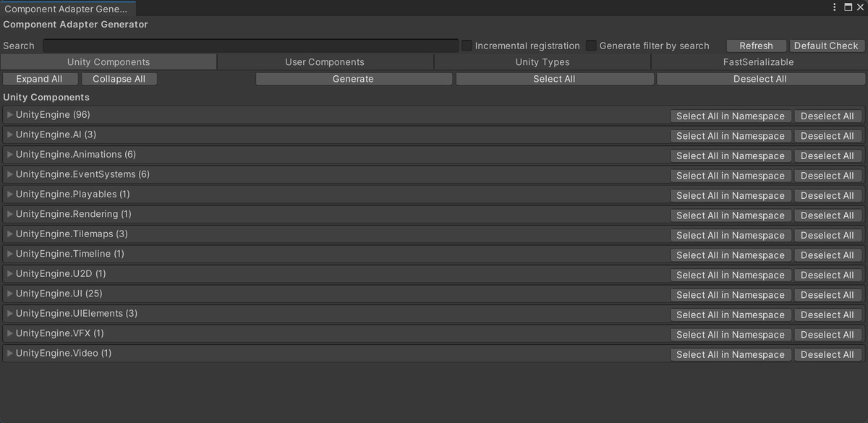Click the Default Check button
The width and height of the screenshot is (868, 423).
826,46
